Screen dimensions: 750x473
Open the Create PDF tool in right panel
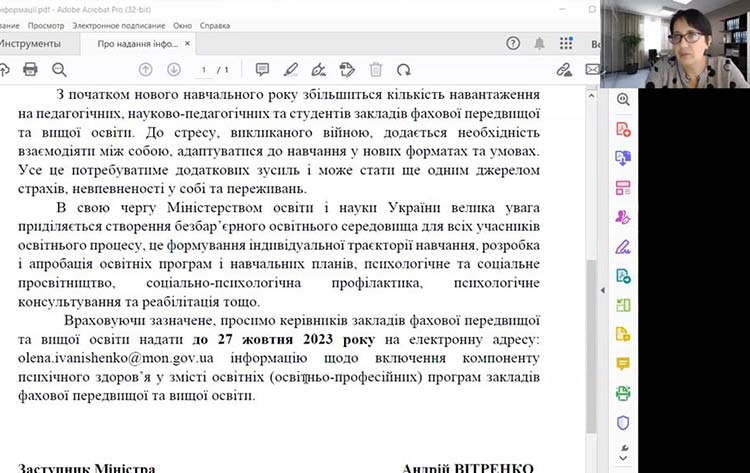pyautogui.click(x=623, y=128)
